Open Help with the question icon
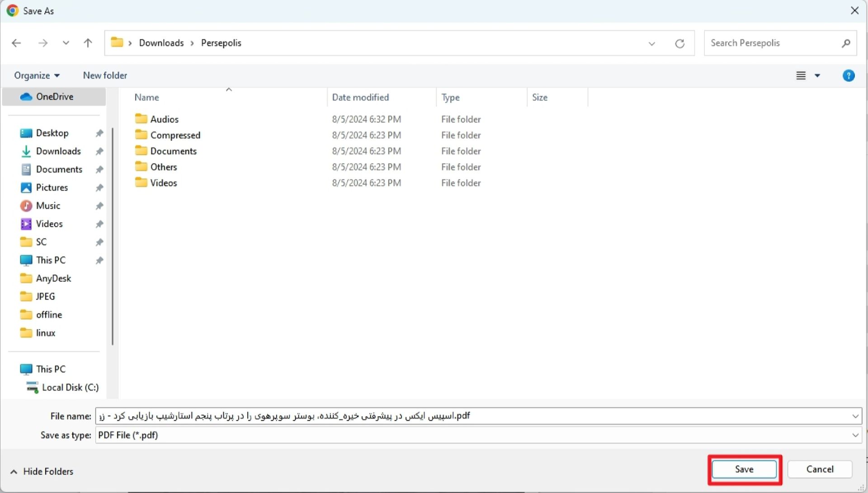Image resolution: width=868 pixels, height=493 pixels. [849, 75]
